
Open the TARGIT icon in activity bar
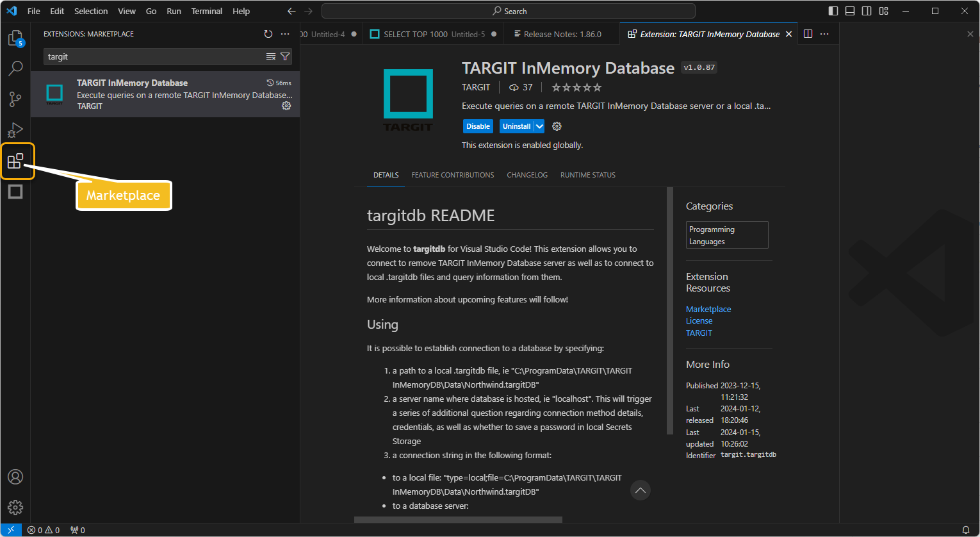15,192
